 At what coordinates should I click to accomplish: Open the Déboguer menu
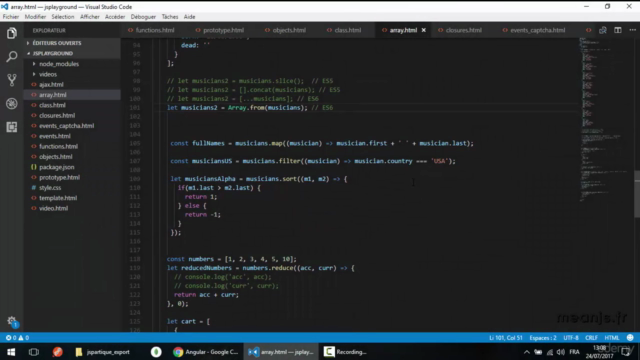(143, 17)
